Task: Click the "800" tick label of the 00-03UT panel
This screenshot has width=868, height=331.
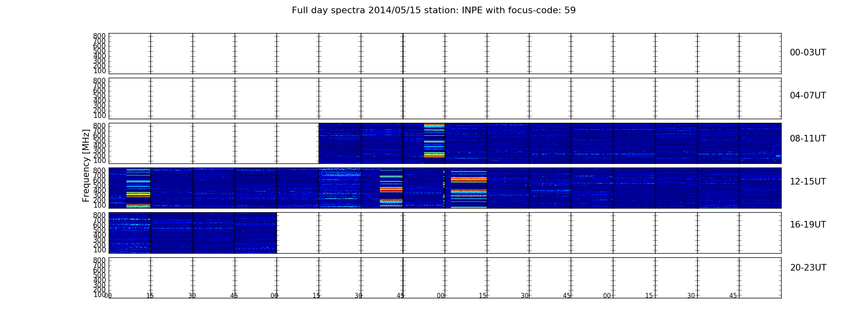Action: coord(99,36)
